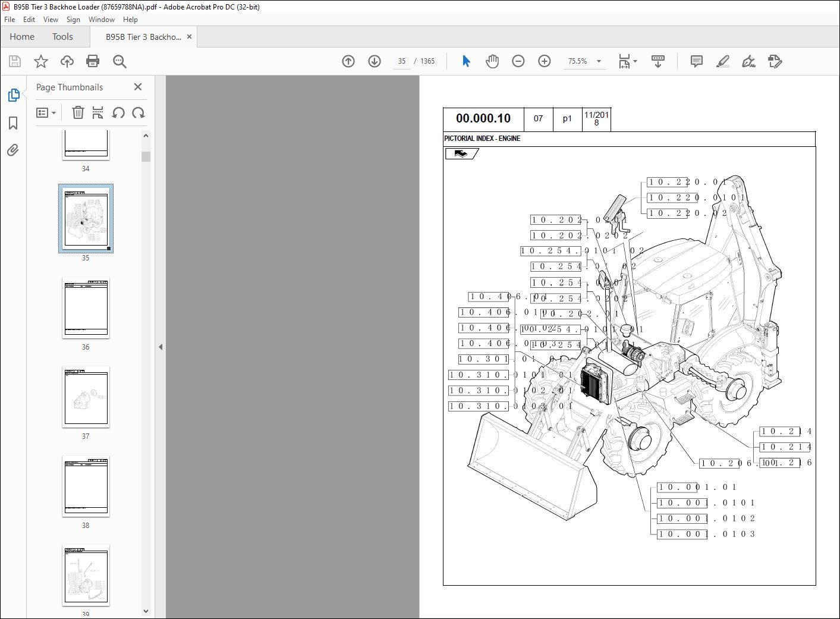Viewport: 840px width, 619px height.
Task: Click the 00.000.10 section number
Action: point(483,118)
